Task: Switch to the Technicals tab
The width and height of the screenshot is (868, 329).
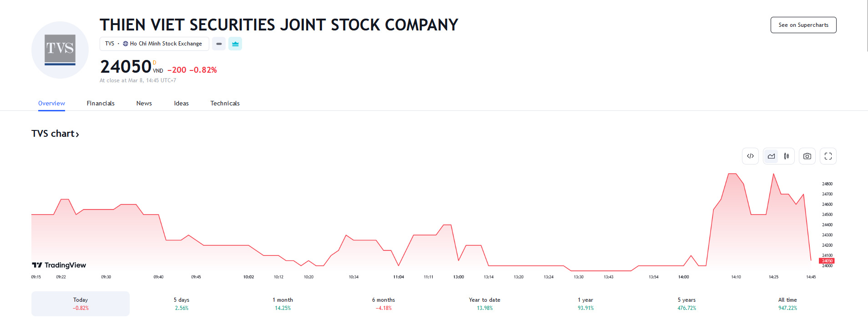Action: (x=225, y=104)
